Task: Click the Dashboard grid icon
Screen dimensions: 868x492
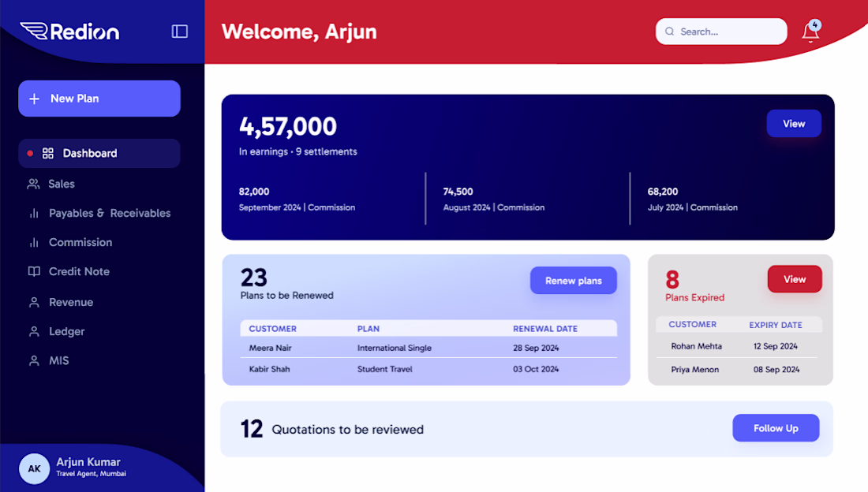Action: tap(48, 153)
